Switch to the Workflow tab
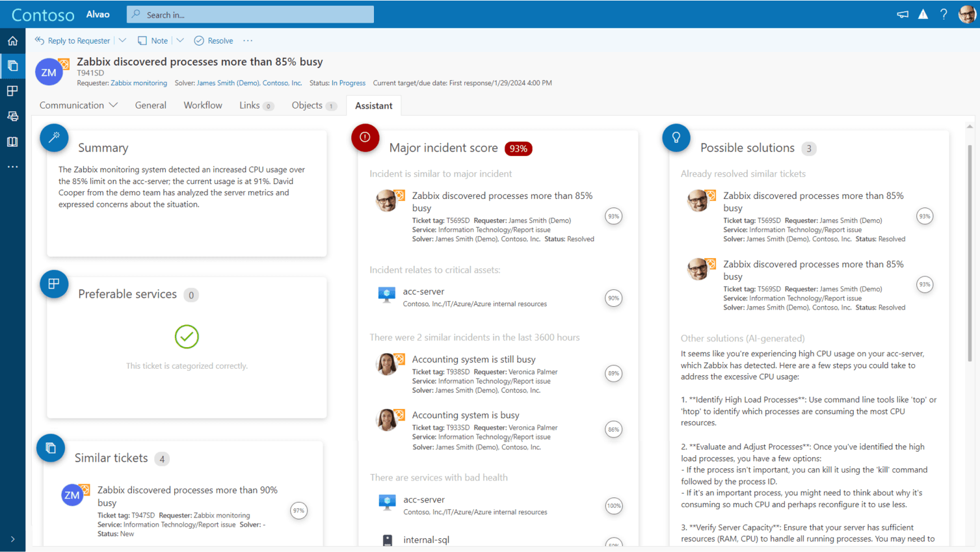Image resolution: width=980 pixels, height=552 pixels. (202, 105)
